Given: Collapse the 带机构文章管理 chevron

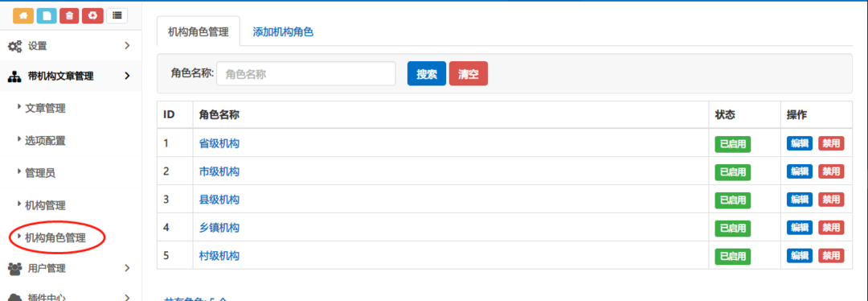Looking at the screenshot, I should [127, 76].
